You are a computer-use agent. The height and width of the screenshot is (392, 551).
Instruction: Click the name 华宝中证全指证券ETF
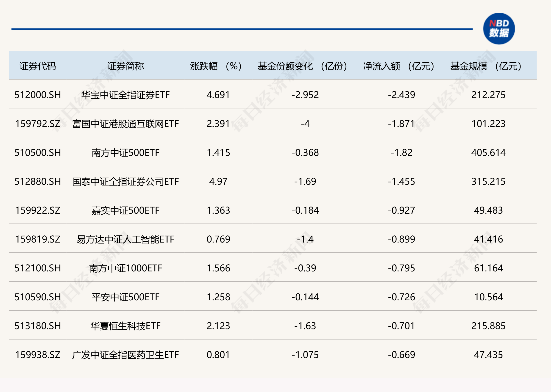(126, 95)
